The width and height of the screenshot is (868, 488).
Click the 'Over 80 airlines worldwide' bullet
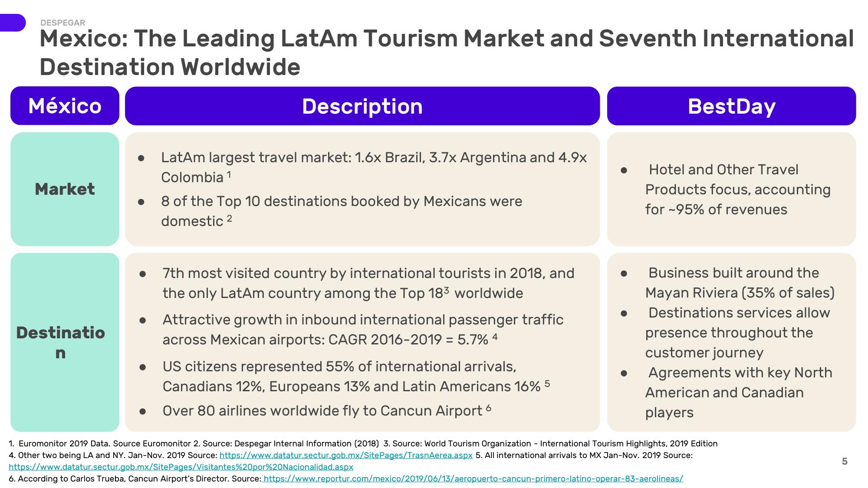(327, 410)
